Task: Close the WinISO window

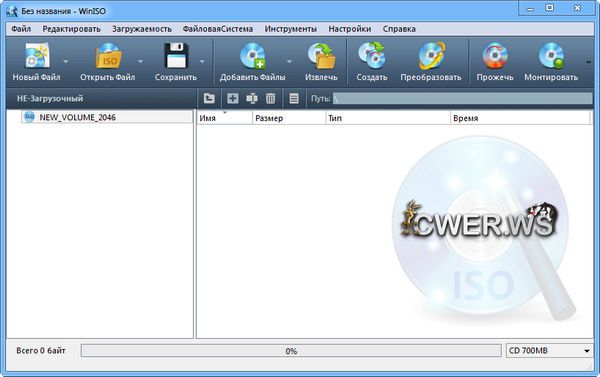Action: [x=577, y=8]
